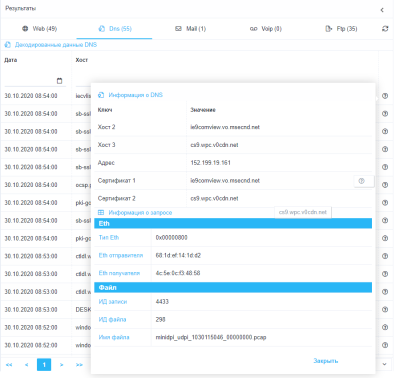Click the Eth section header

pyautogui.click(x=233, y=223)
